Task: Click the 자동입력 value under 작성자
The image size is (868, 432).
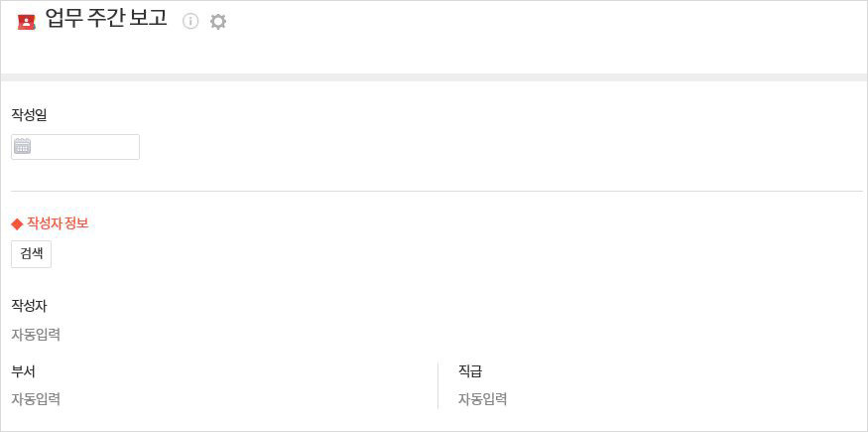Action: pos(36,335)
